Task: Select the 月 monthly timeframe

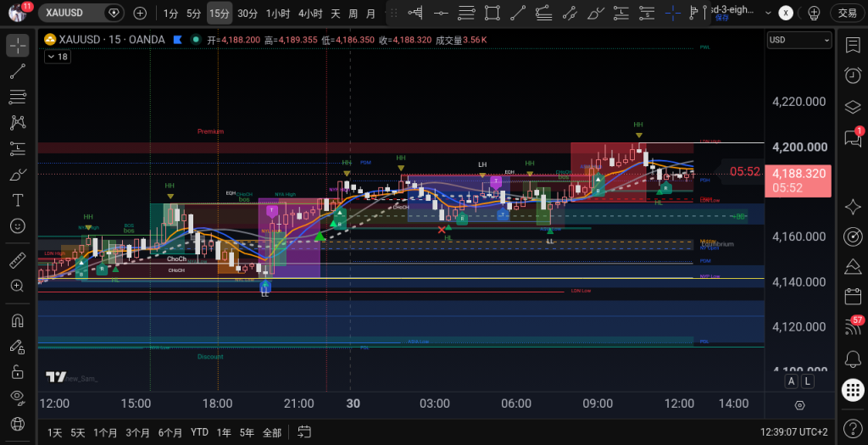Action: [x=370, y=14]
